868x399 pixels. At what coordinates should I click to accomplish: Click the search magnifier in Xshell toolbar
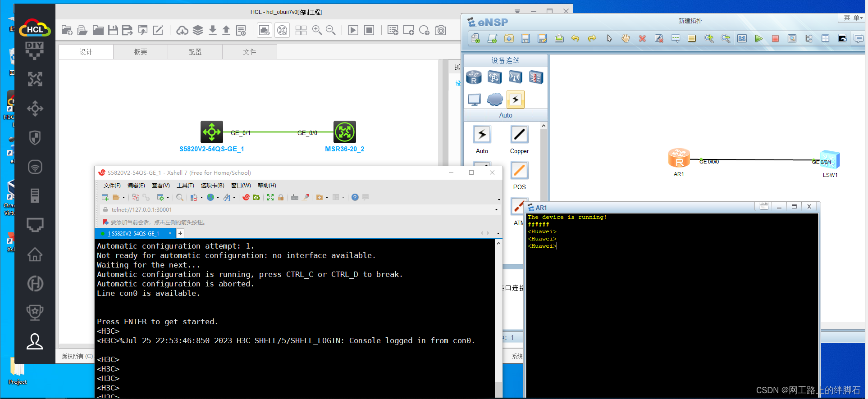[180, 197]
